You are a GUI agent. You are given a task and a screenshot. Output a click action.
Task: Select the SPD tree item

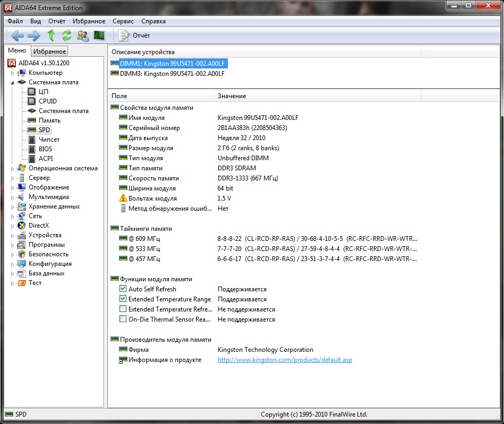[44, 130]
